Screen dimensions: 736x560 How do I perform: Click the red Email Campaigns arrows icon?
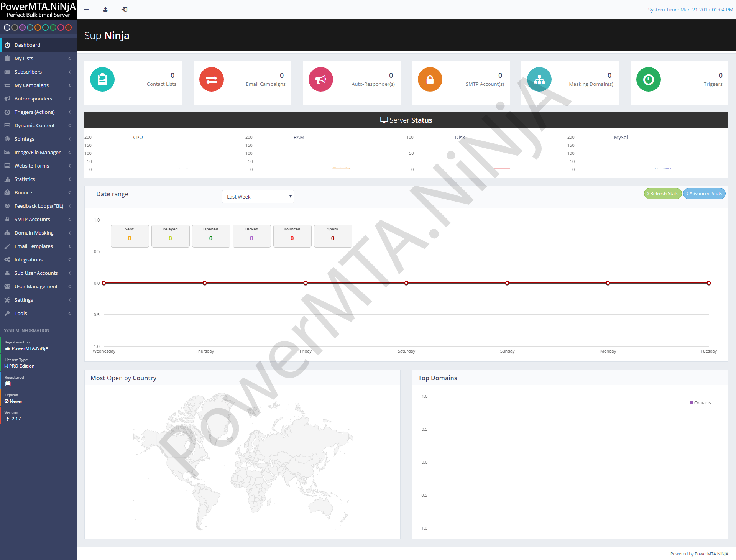tap(212, 79)
